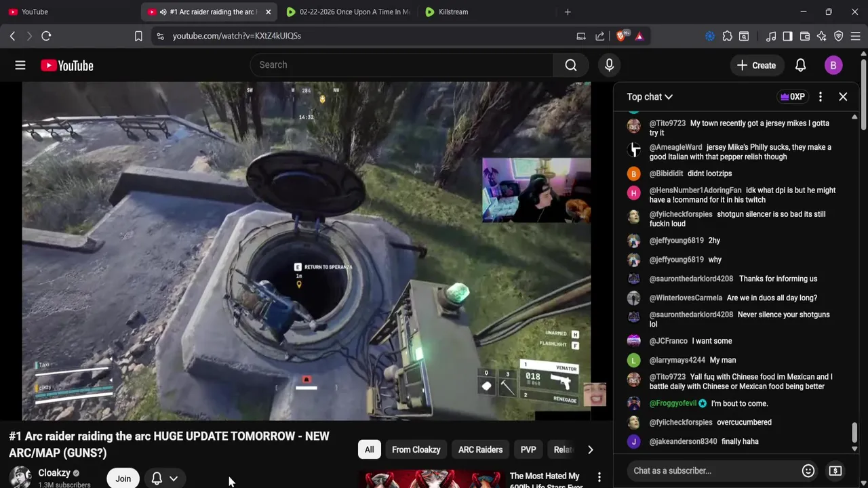The image size is (868, 488).
Task: Open Leo AI sparkle icon
Action: (x=821, y=36)
